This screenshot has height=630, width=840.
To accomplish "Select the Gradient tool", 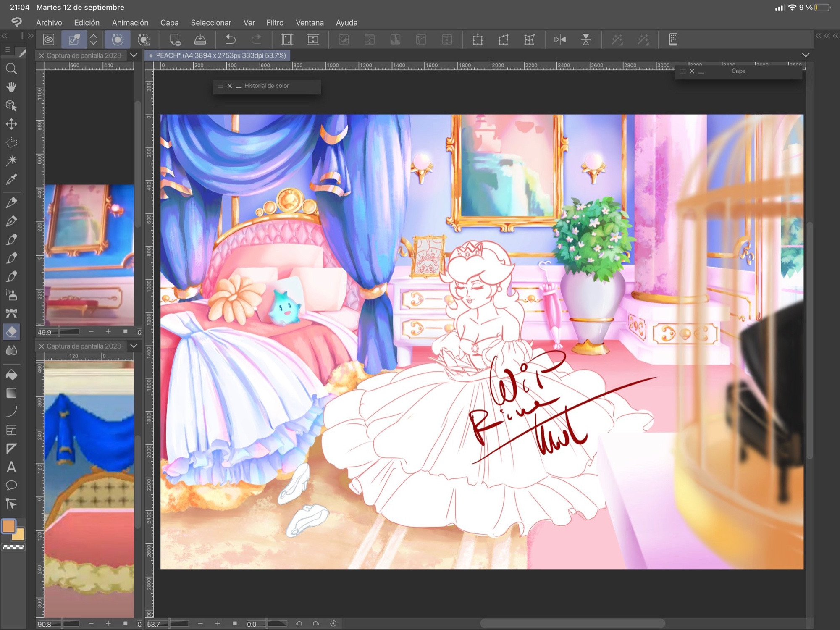I will point(11,393).
